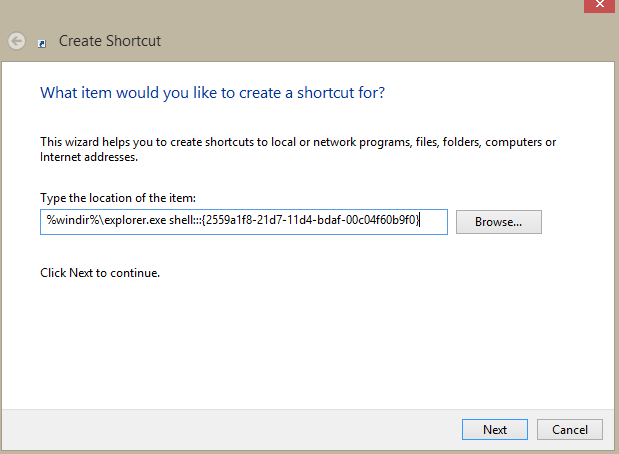Image resolution: width=619 pixels, height=454 pixels.
Task: Focus the item location text box
Action: tap(244, 222)
